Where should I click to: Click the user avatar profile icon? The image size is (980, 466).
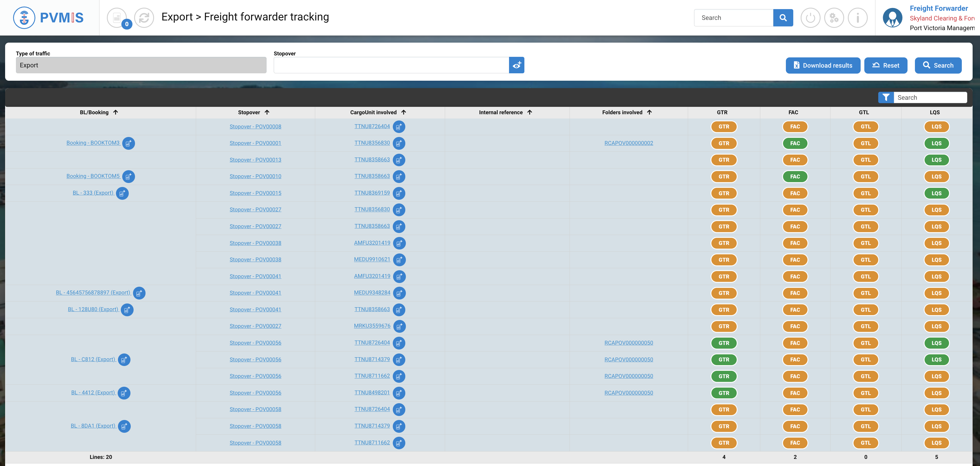[x=892, y=18]
